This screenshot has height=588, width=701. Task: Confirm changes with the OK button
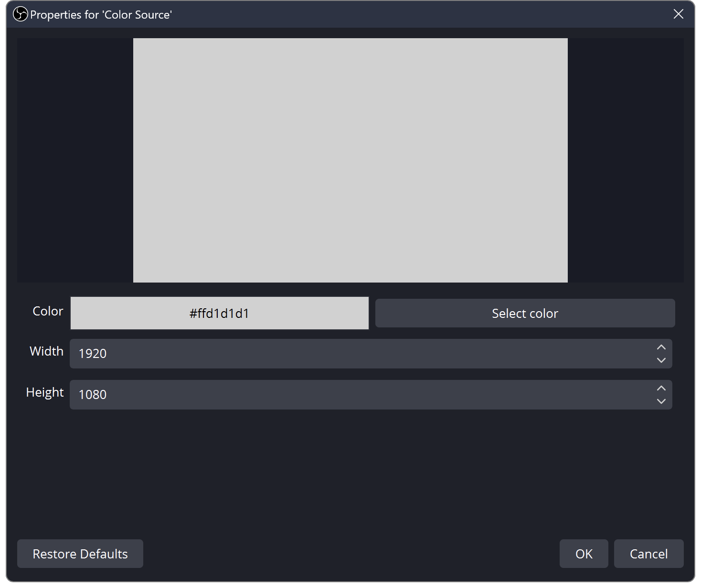click(x=584, y=554)
